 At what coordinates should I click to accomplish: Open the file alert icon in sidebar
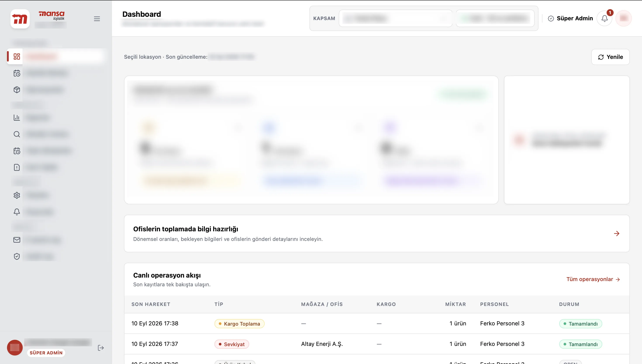coord(17,167)
